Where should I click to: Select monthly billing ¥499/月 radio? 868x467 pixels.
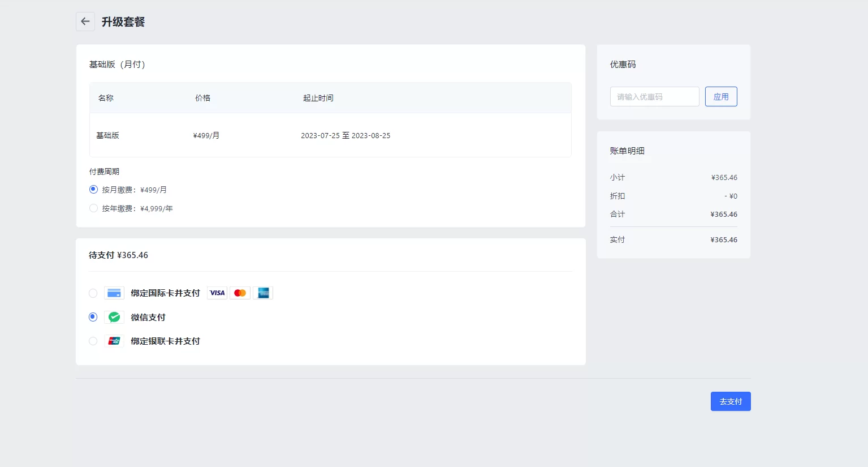pos(93,190)
